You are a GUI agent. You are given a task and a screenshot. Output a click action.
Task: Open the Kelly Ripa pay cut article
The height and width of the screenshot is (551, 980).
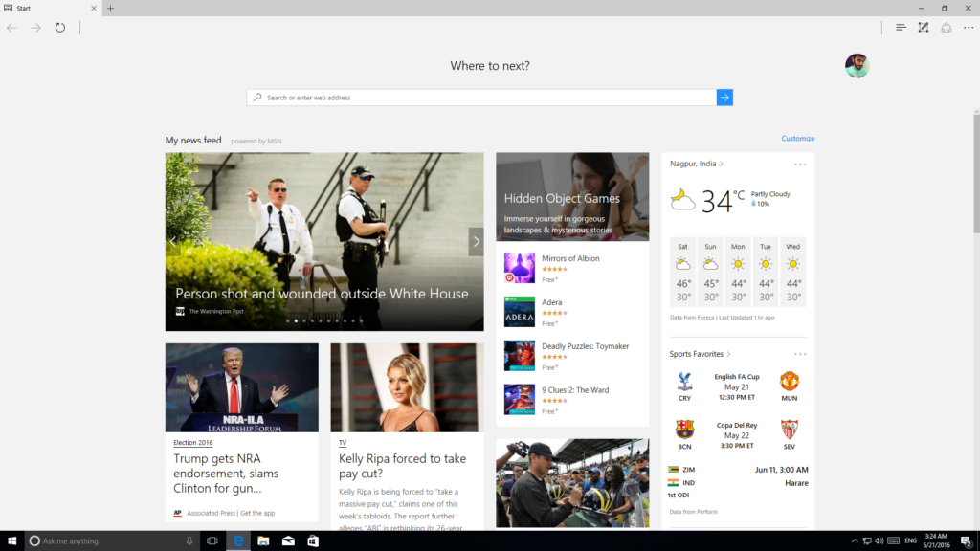click(403, 466)
